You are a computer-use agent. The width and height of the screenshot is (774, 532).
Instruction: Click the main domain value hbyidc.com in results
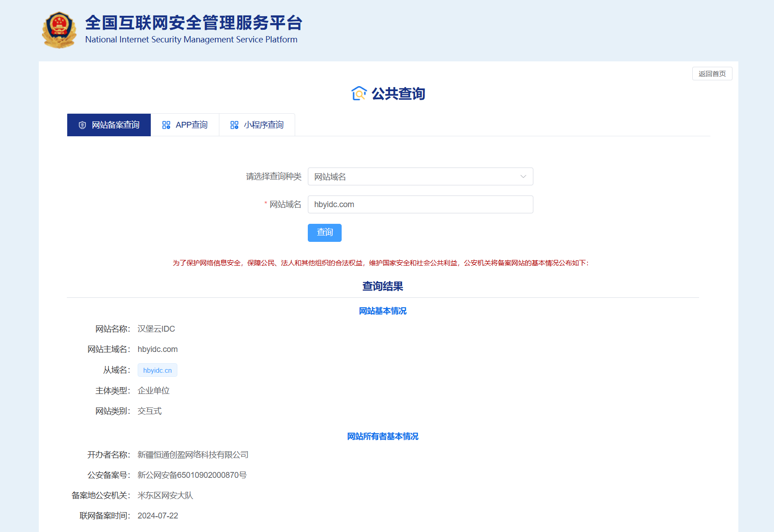[x=158, y=349]
